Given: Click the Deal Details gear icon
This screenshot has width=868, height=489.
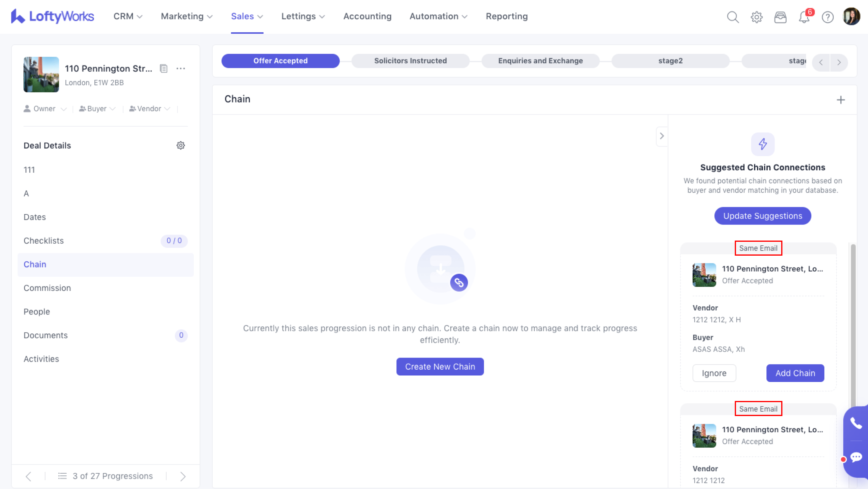Looking at the screenshot, I should point(181,145).
